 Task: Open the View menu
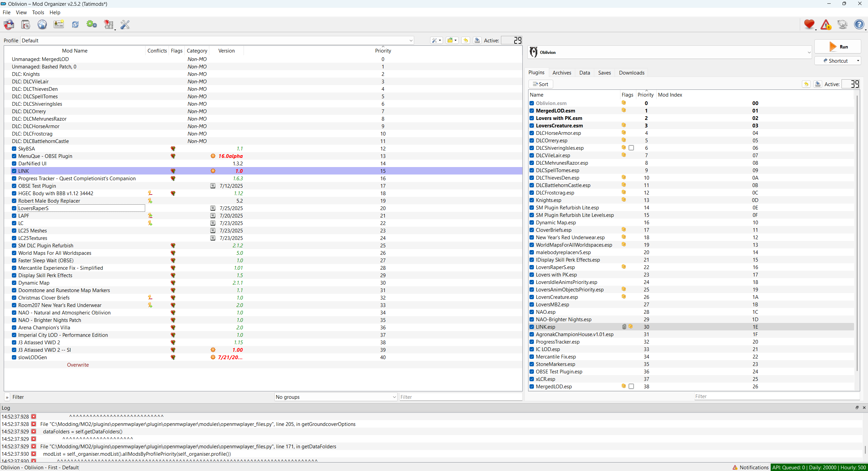pos(21,12)
